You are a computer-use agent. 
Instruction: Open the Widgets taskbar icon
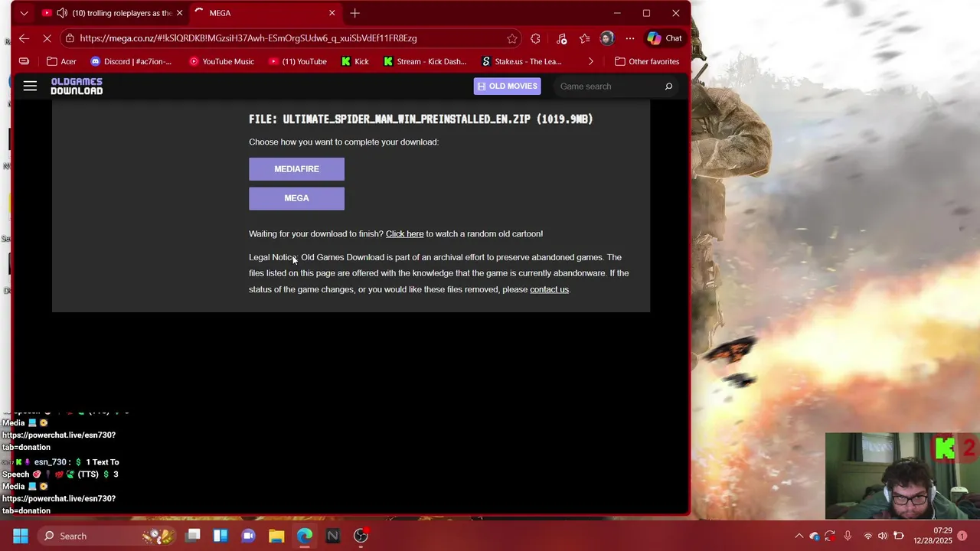(x=220, y=536)
